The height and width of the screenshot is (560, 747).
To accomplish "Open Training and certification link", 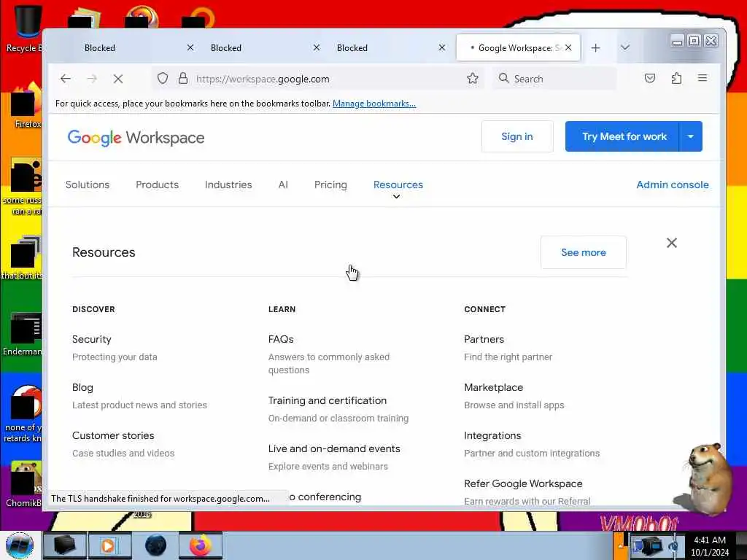I will tap(328, 400).
